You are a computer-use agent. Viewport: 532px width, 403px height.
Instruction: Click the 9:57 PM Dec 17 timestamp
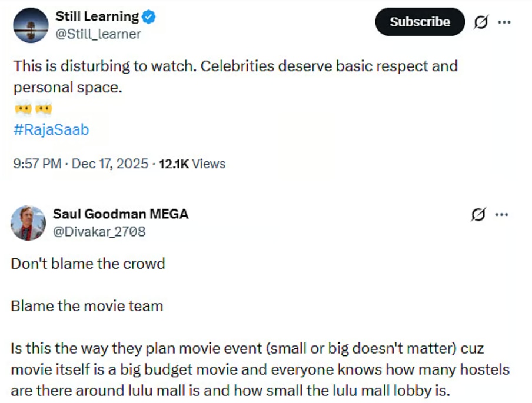81,164
